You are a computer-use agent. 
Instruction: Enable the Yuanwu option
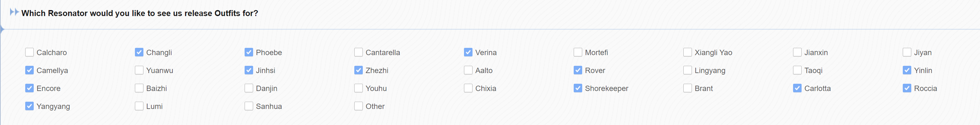139,70
